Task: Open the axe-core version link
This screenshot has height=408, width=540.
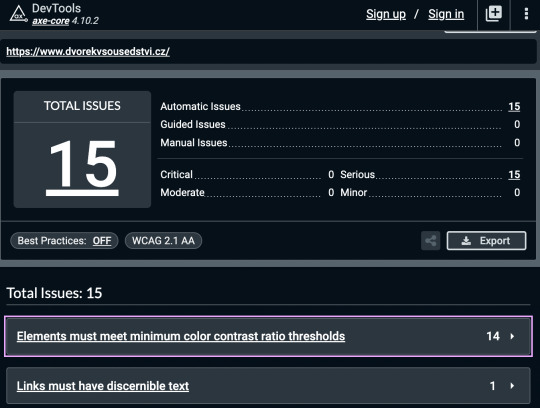Action: [x=51, y=21]
